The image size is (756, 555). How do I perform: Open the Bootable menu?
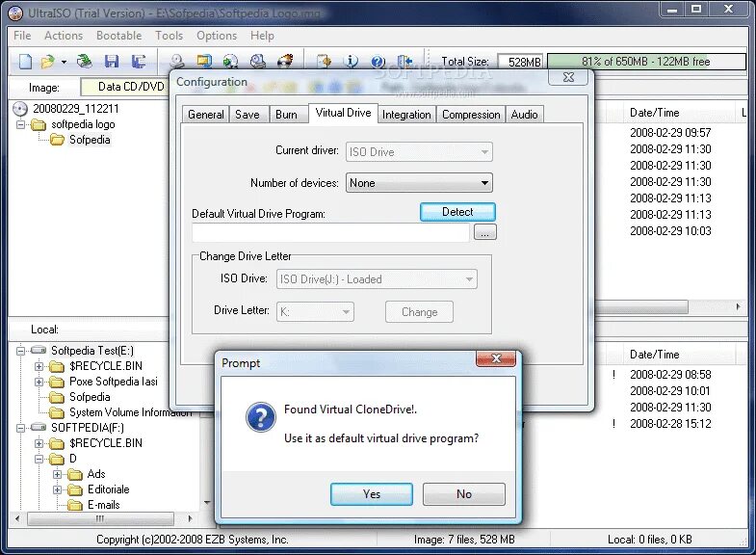(118, 36)
